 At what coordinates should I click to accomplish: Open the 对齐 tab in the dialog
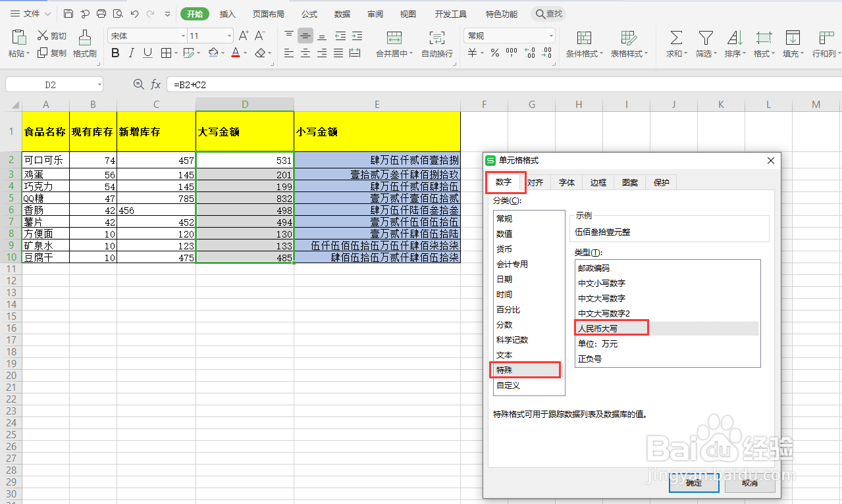pyautogui.click(x=535, y=182)
